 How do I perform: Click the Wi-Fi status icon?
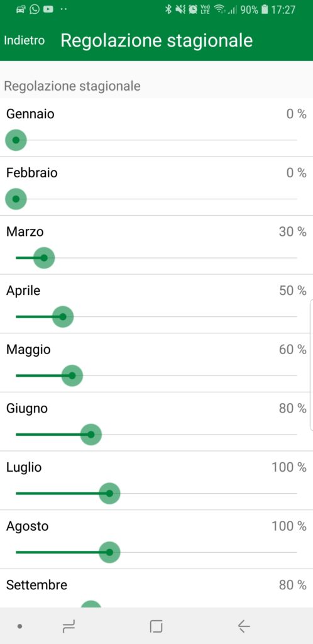[220, 9]
